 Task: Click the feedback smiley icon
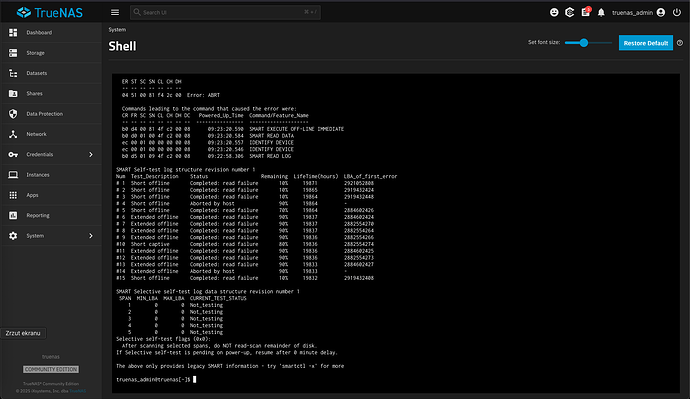[554, 12]
